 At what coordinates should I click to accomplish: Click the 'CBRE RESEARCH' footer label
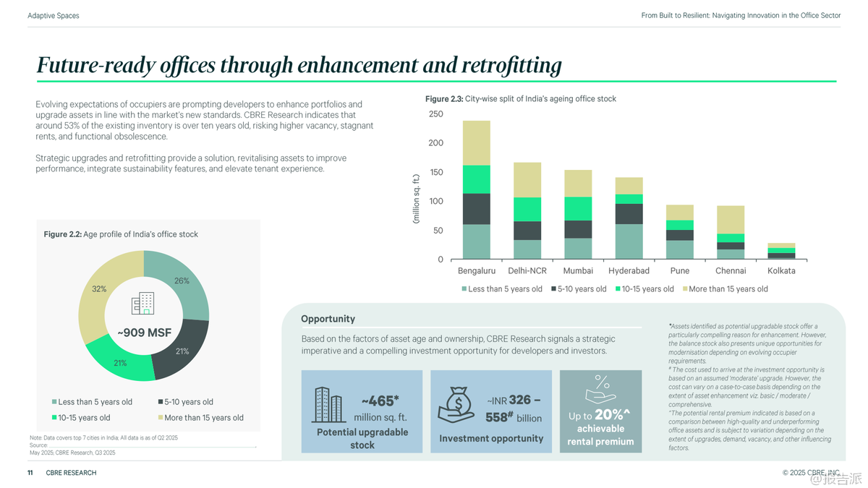(x=71, y=473)
